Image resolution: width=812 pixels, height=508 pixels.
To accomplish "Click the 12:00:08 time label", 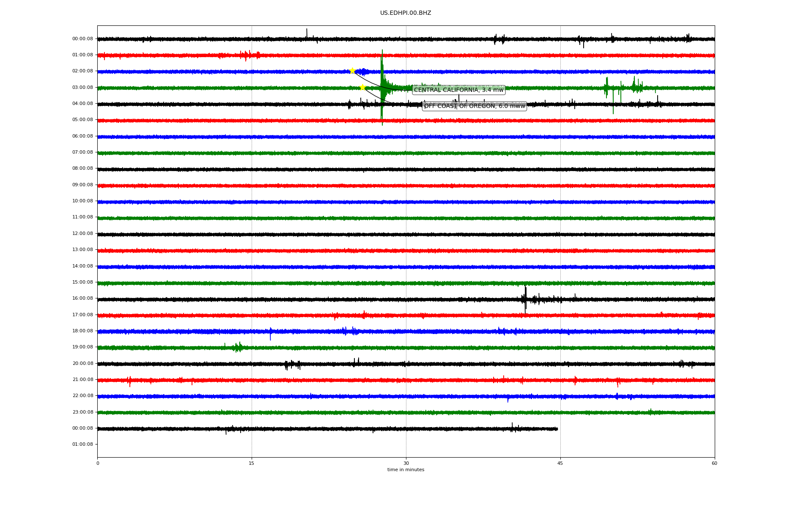I will click(x=82, y=234).
